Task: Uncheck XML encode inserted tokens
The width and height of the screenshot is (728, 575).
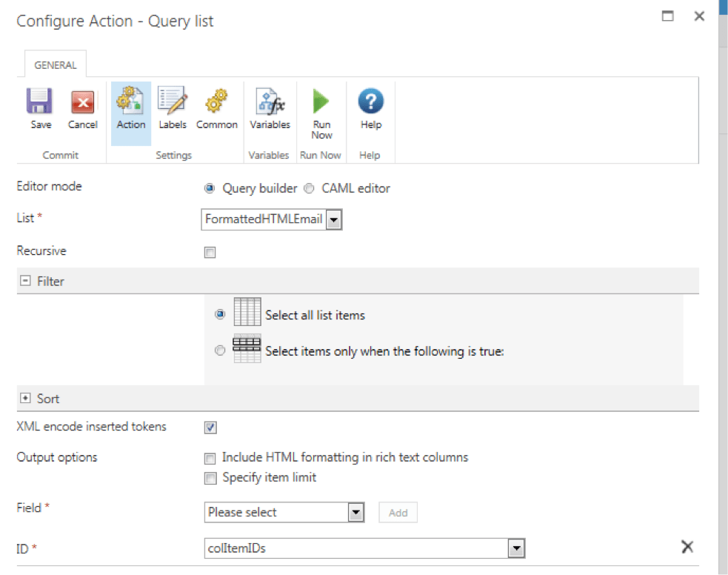Action: click(210, 428)
